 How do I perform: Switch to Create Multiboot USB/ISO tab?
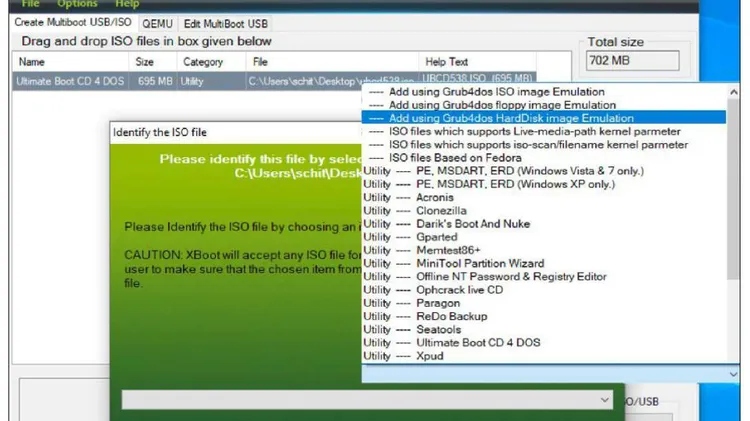click(73, 22)
